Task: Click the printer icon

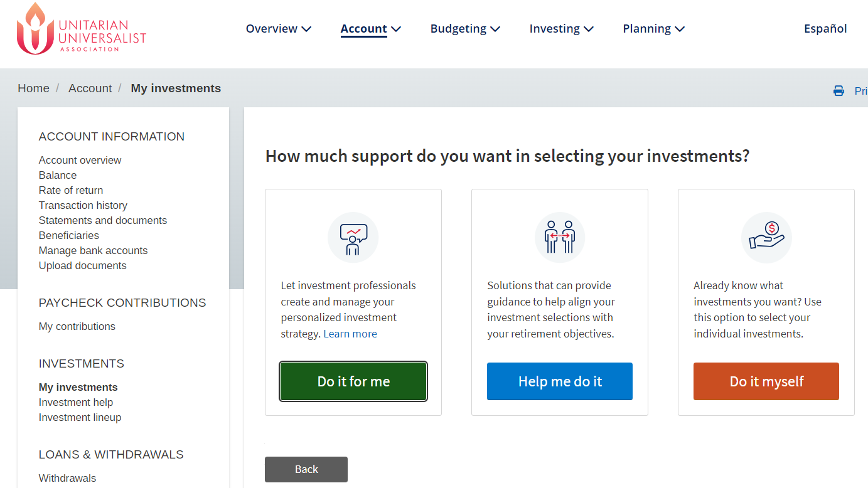Action: pyautogui.click(x=839, y=91)
